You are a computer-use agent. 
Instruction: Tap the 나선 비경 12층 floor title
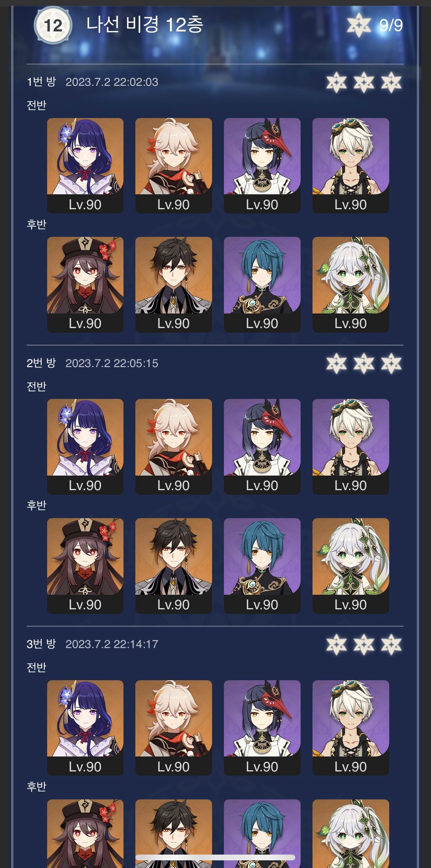point(145,25)
